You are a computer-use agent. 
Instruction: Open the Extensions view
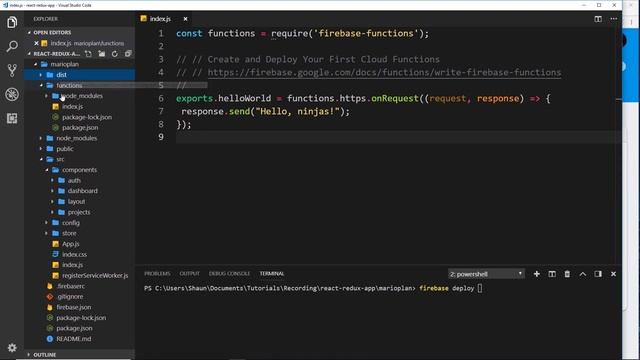(12, 118)
